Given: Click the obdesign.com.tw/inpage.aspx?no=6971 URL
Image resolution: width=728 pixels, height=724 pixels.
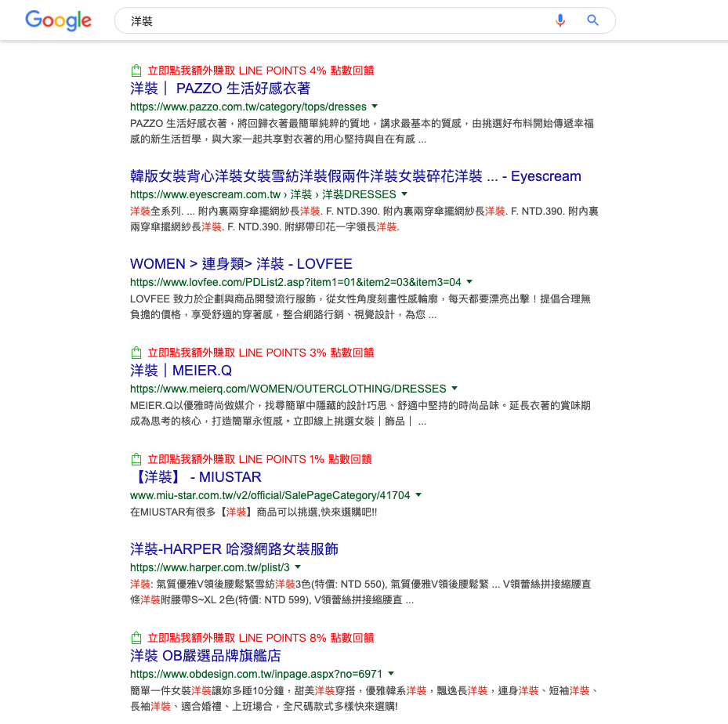Looking at the screenshot, I should coord(256,674).
